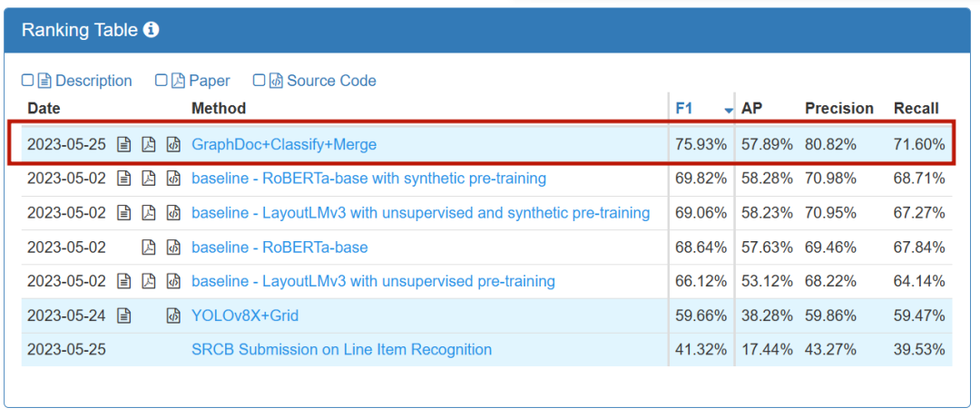Open paper PDF icon for baseline RoBERTa-base row
This screenshot has height=417, width=980.
click(149, 247)
